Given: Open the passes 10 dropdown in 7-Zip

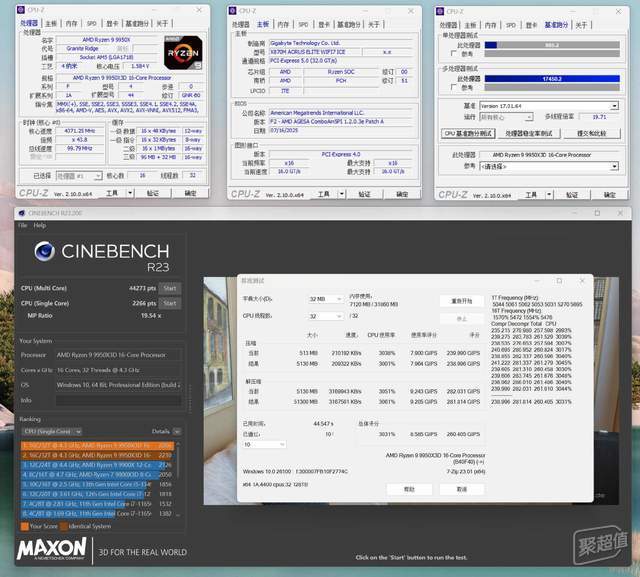Looking at the screenshot, I should 264,444.
